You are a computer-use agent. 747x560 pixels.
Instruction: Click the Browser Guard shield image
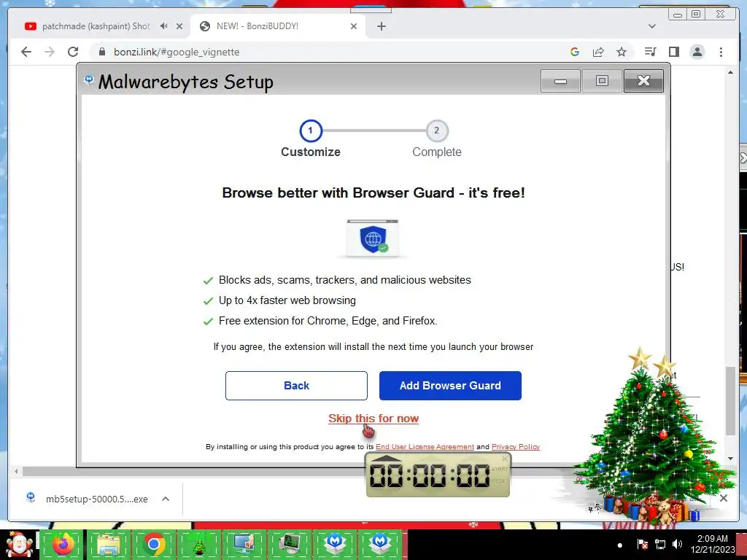coord(373,238)
